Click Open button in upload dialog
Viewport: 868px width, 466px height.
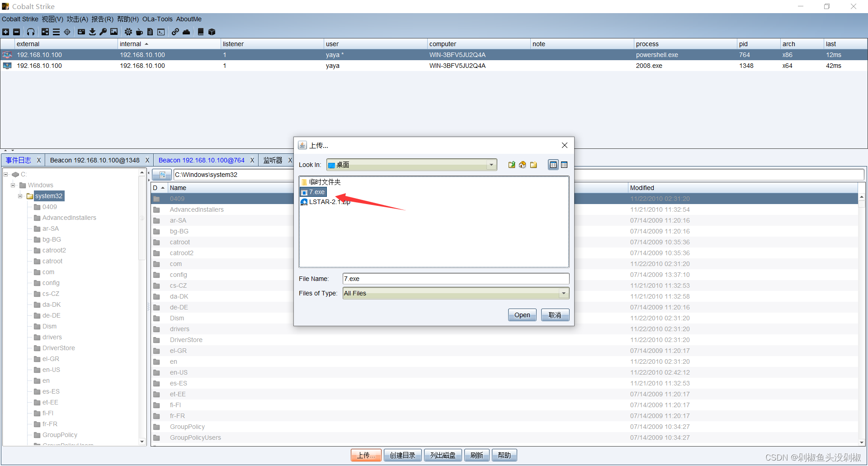pos(522,315)
